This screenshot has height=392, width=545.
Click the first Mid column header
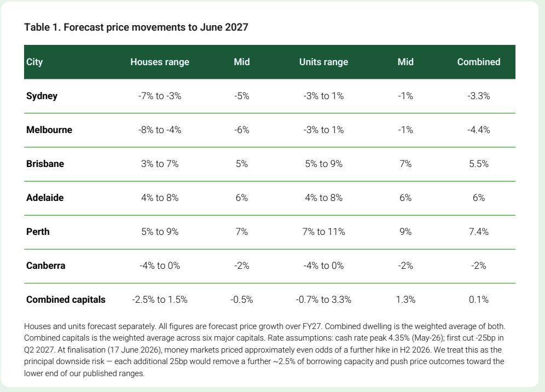pyautogui.click(x=241, y=62)
